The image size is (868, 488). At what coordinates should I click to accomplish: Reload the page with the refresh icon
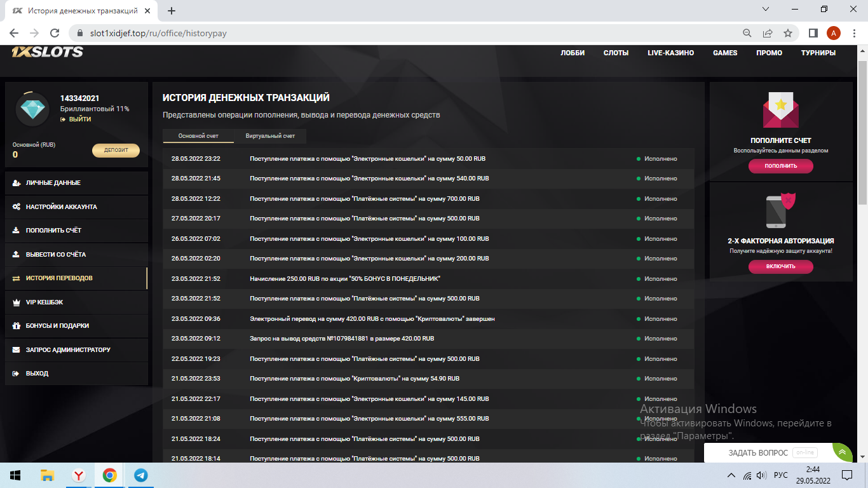click(x=55, y=33)
